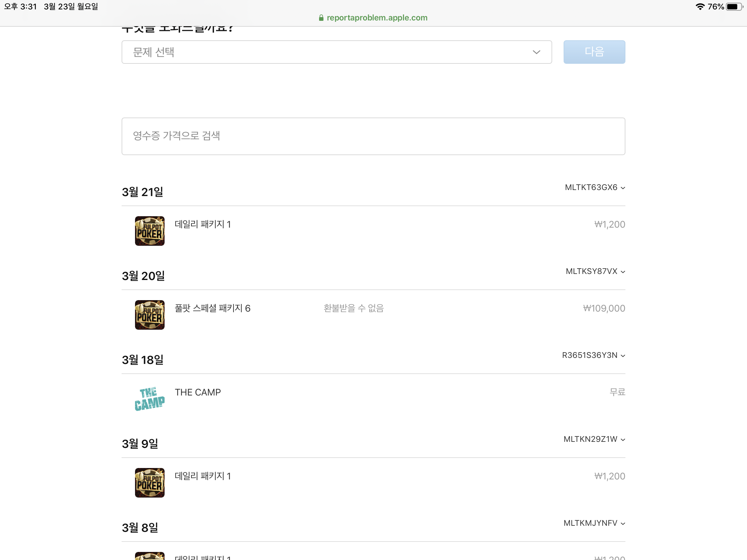This screenshot has width=747, height=560.
Task: Expand receipt MLTKT63GX6
Action: coord(595,188)
